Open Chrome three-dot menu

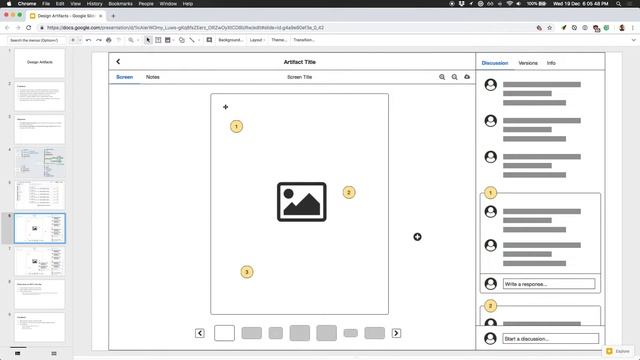633,28
